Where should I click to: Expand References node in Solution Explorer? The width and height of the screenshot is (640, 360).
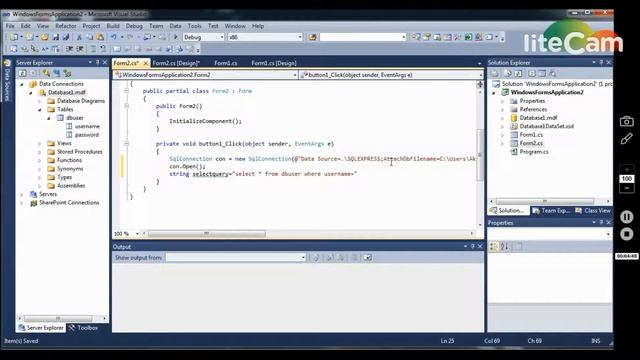(502, 109)
